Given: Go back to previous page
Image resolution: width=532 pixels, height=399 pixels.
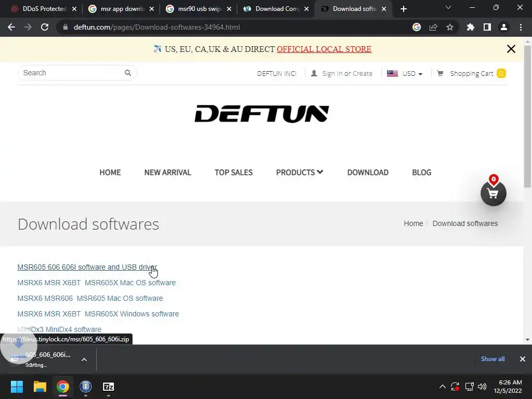Looking at the screenshot, I should [11, 27].
